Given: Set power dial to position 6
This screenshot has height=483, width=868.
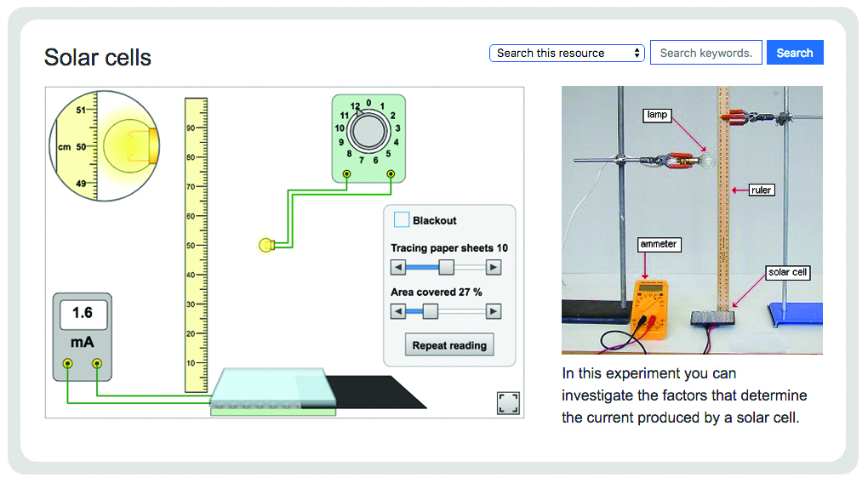Looking at the screenshot, I should 375,160.
